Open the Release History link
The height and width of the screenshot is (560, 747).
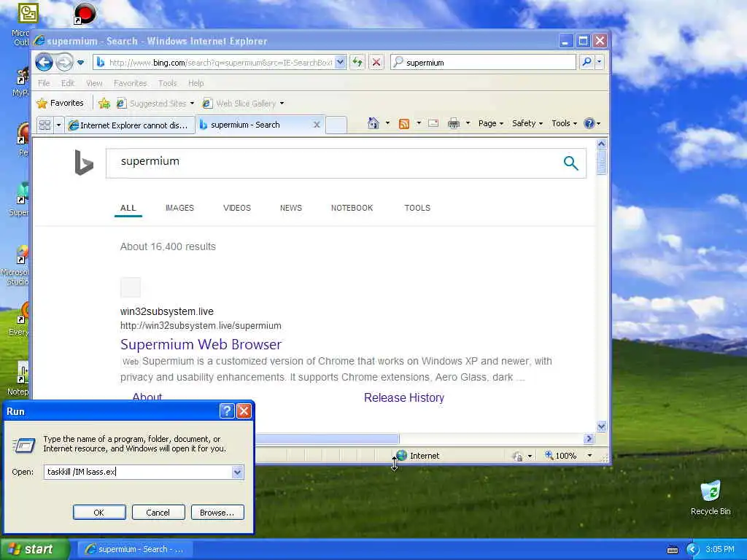click(x=404, y=397)
